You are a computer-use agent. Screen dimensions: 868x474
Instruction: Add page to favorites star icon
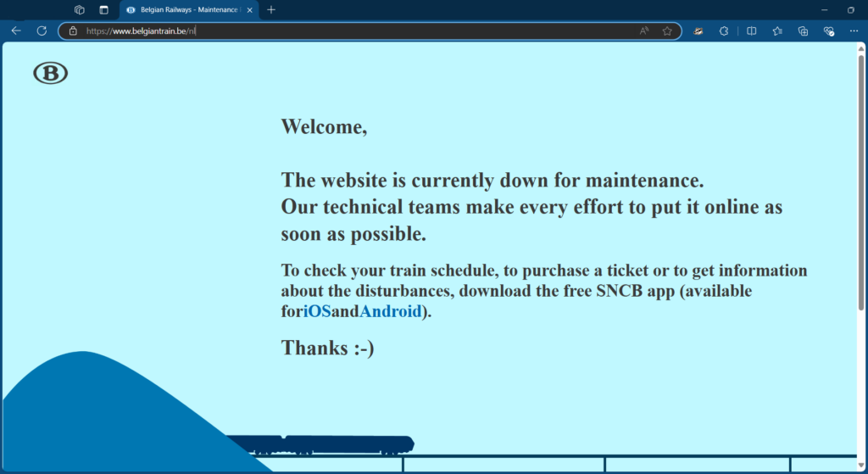click(x=667, y=31)
